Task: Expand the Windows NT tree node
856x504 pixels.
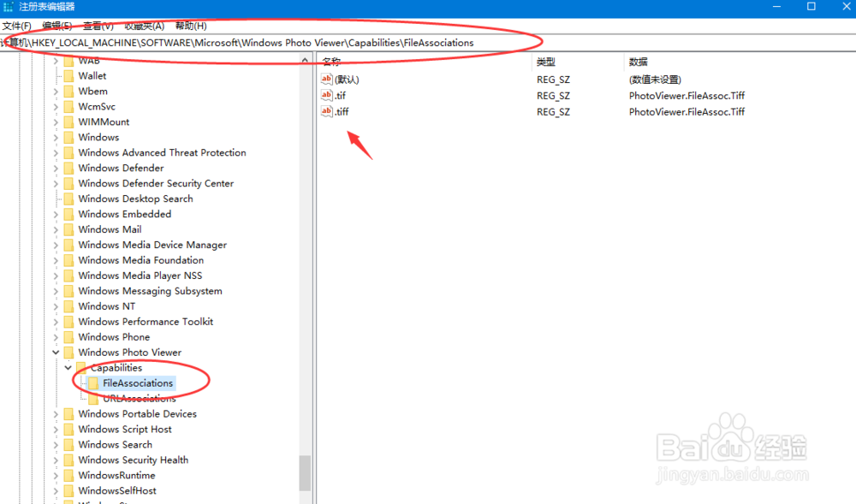Action: pos(55,305)
